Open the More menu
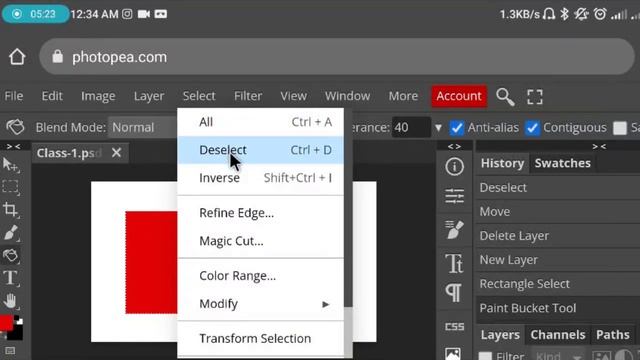The height and width of the screenshot is (360, 640). click(403, 96)
